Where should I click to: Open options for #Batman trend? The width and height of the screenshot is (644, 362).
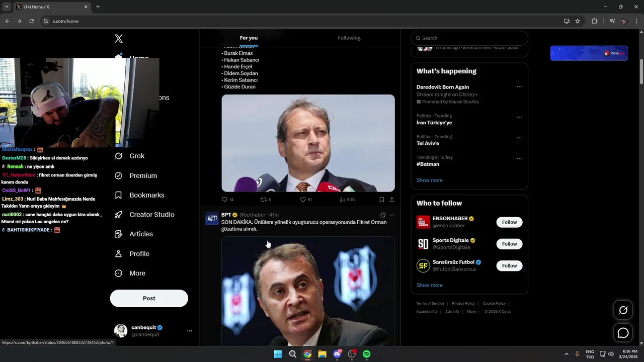[x=519, y=159]
